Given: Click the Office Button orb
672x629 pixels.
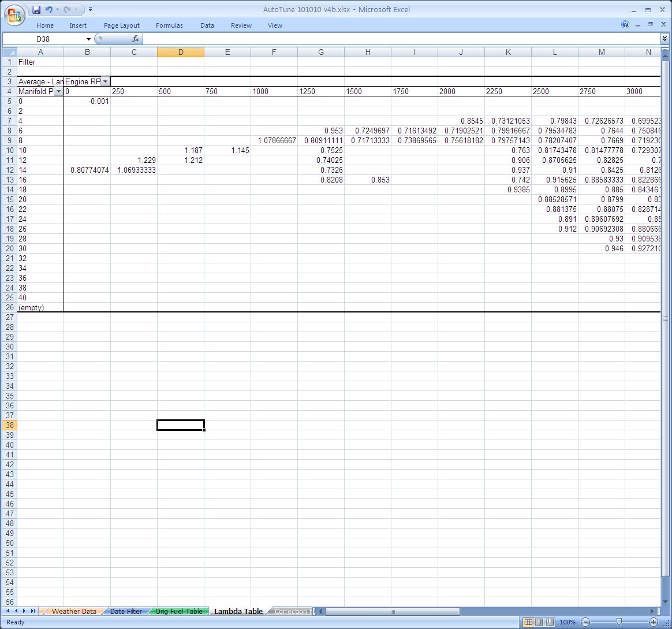Looking at the screenshot, I should tap(14, 14).
